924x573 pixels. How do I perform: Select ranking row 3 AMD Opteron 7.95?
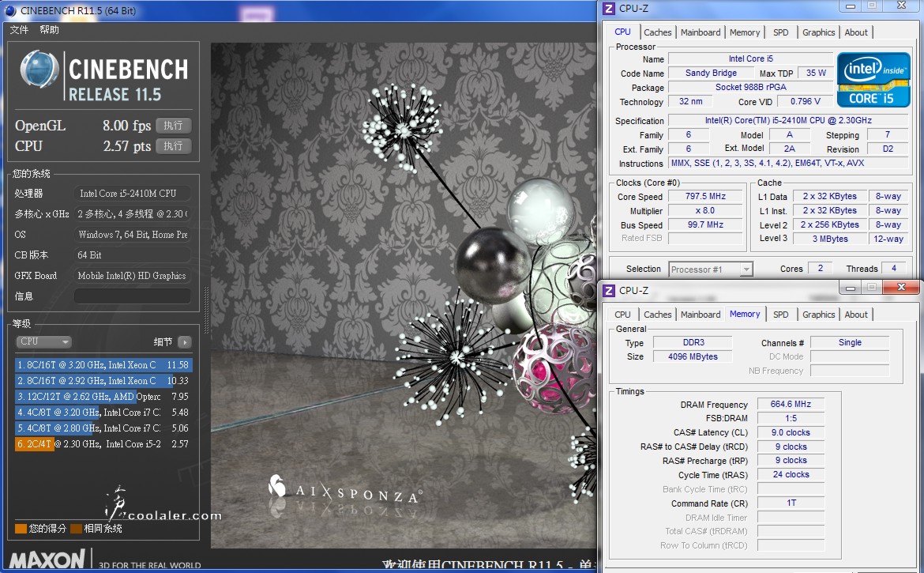click(103, 397)
